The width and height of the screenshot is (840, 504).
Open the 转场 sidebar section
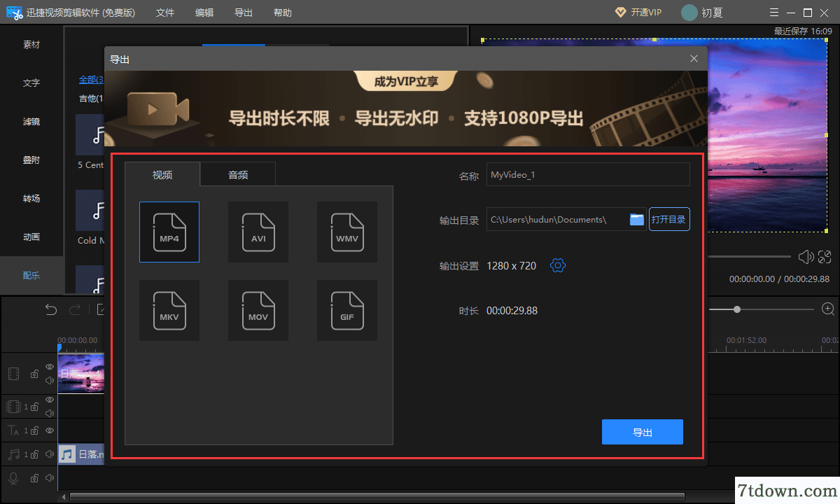point(31,199)
